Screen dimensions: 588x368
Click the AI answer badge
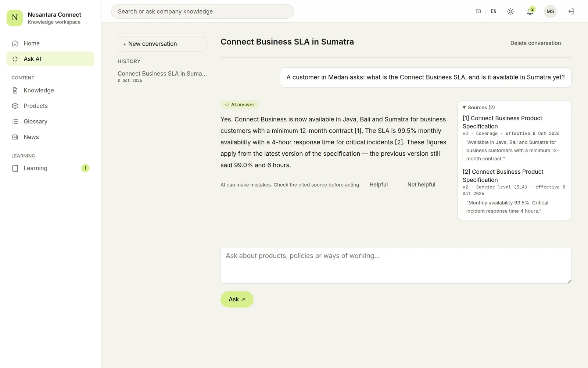(x=239, y=105)
